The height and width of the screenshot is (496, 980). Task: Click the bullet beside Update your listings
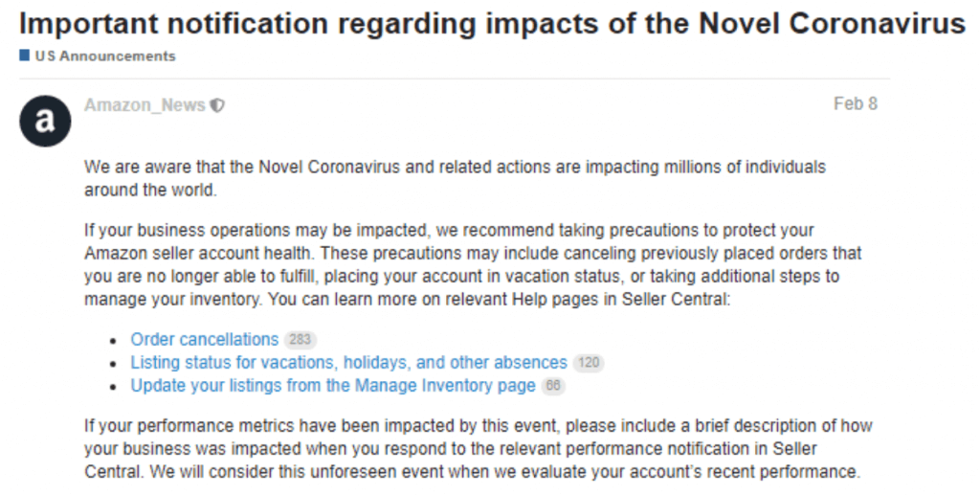pos(113,387)
